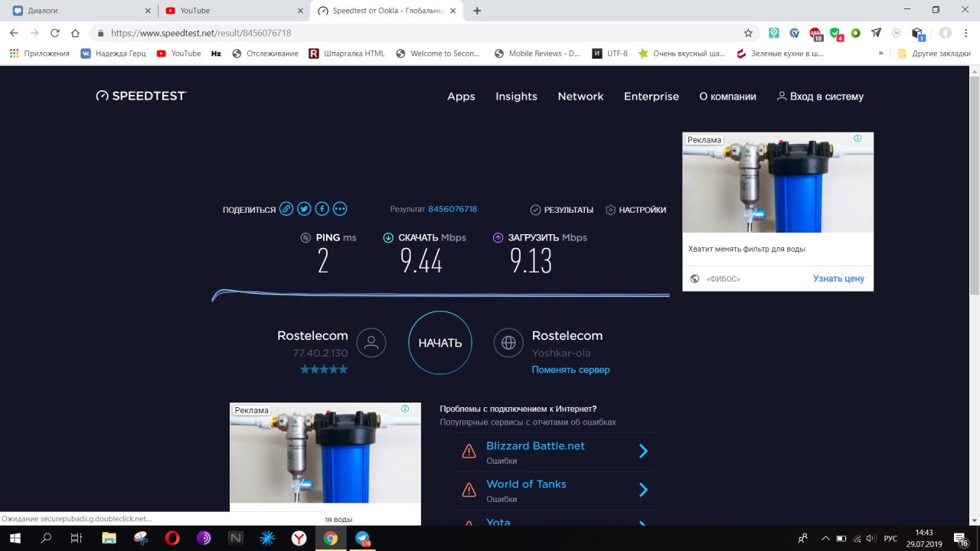Click the green shield extension with badge 4

point(836,34)
